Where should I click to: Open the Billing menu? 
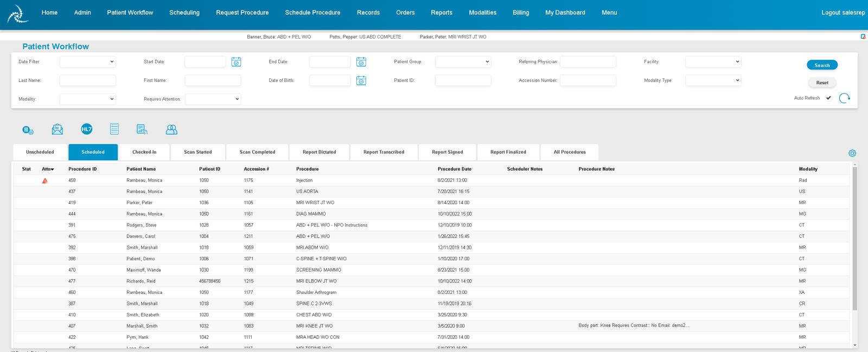[x=521, y=12]
